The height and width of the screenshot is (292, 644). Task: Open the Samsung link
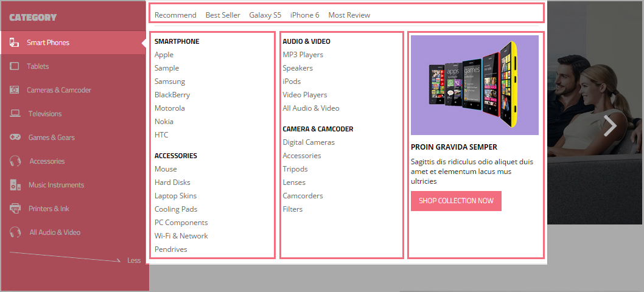pos(170,82)
